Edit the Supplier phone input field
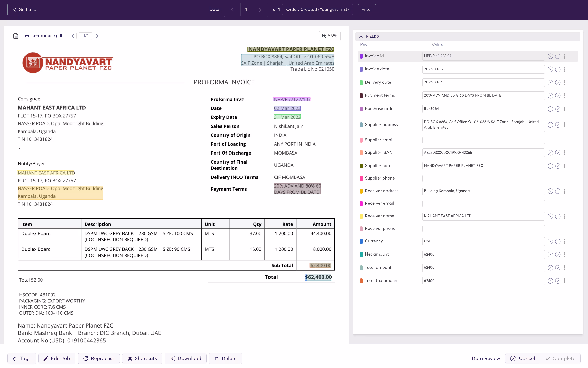 pos(483,178)
